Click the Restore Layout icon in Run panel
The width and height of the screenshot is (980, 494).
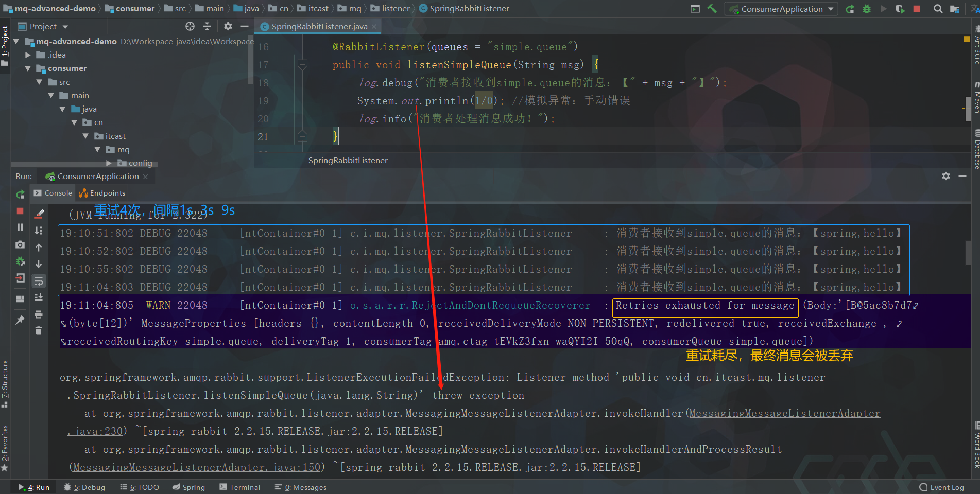tap(20, 298)
